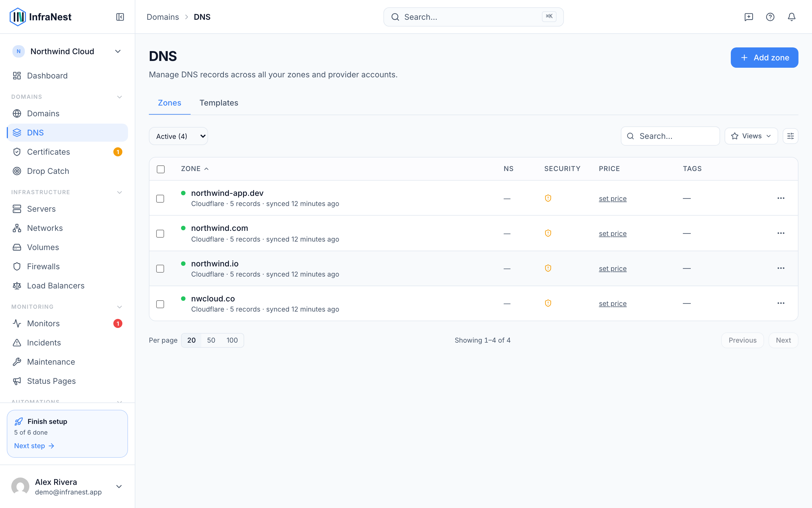The height and width of the screenshot is (508, 812).
Task: Open the notifications bell
Action: point(791,17)
